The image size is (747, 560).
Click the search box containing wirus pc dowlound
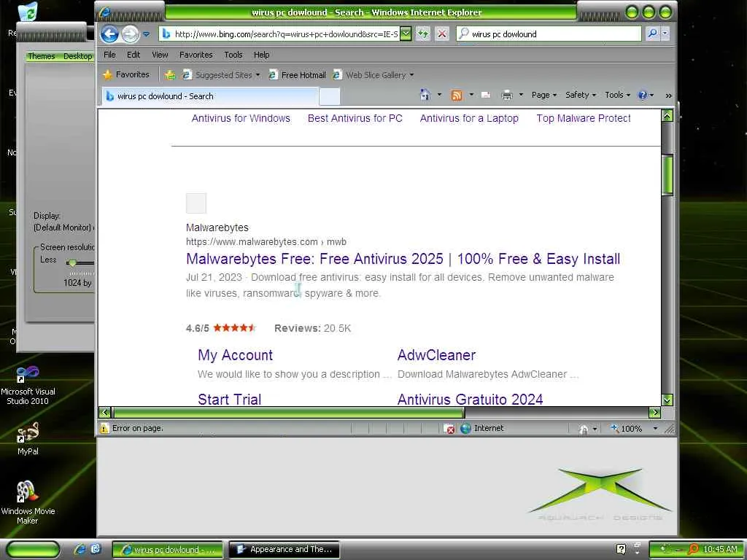pos(549,34)
